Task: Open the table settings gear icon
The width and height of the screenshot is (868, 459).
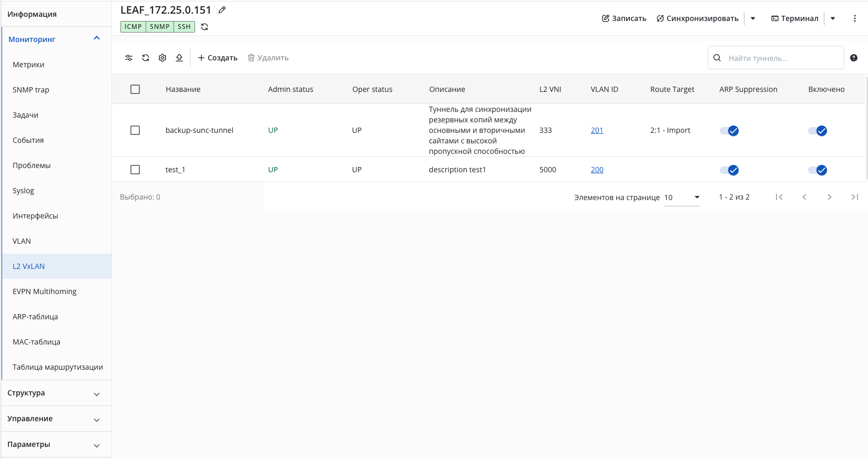Action: [x=162, y=58]
